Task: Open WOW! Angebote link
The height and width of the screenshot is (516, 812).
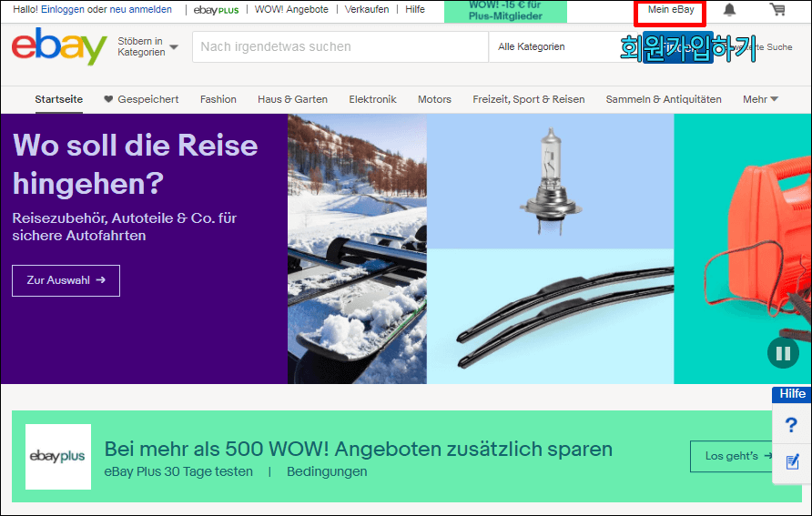Action: (x=291, y=9)
